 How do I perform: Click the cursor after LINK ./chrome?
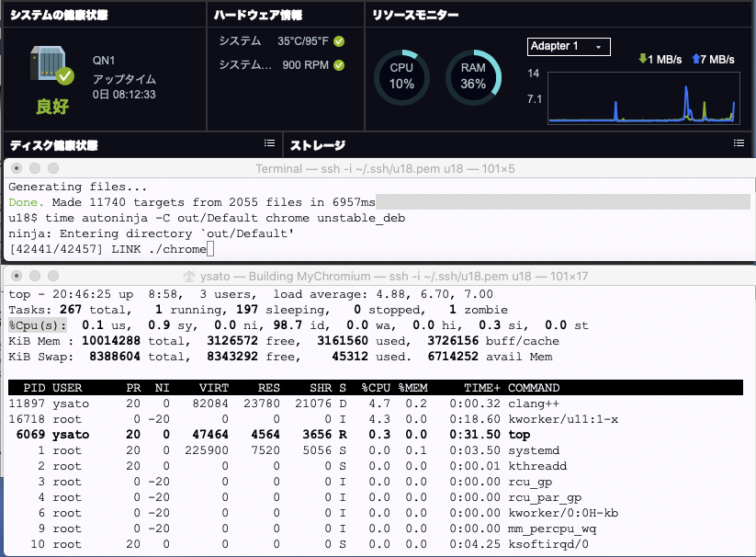click(210, 249)
